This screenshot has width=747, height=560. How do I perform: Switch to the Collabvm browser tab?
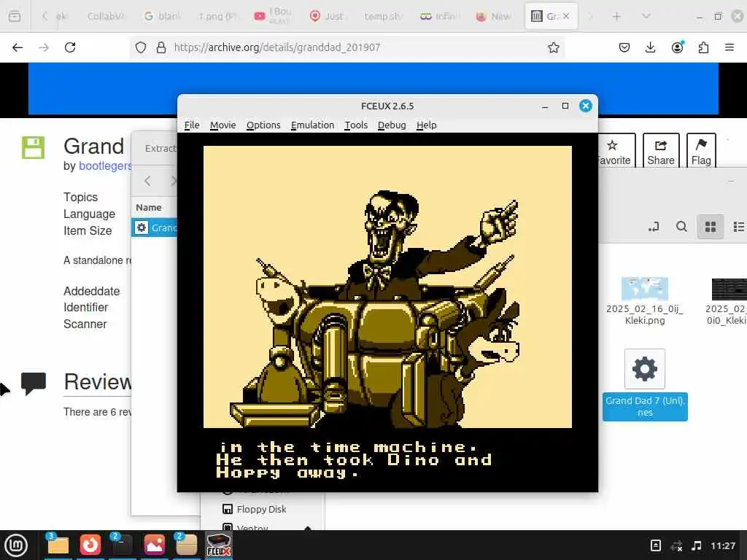pos(105,16)
